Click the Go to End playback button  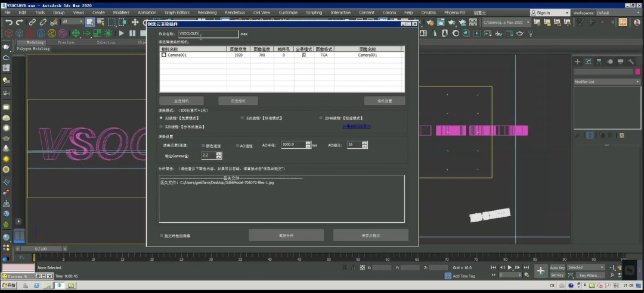(526, 267)
